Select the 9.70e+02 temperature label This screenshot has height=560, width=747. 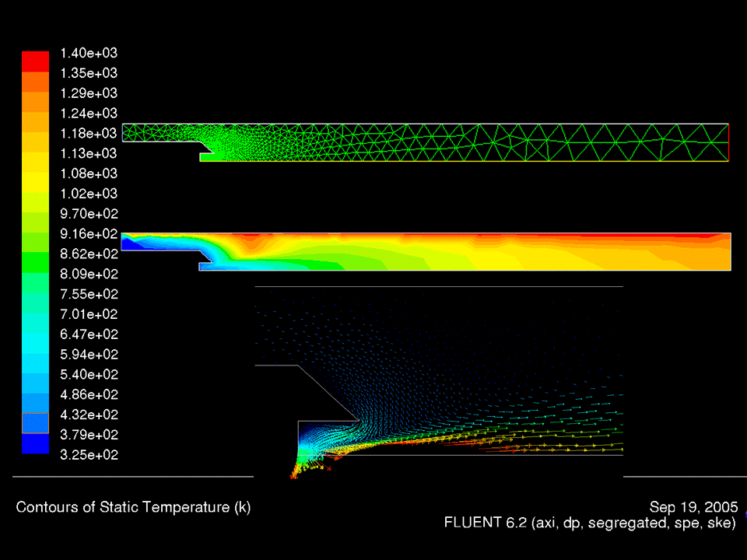[88, 214]
